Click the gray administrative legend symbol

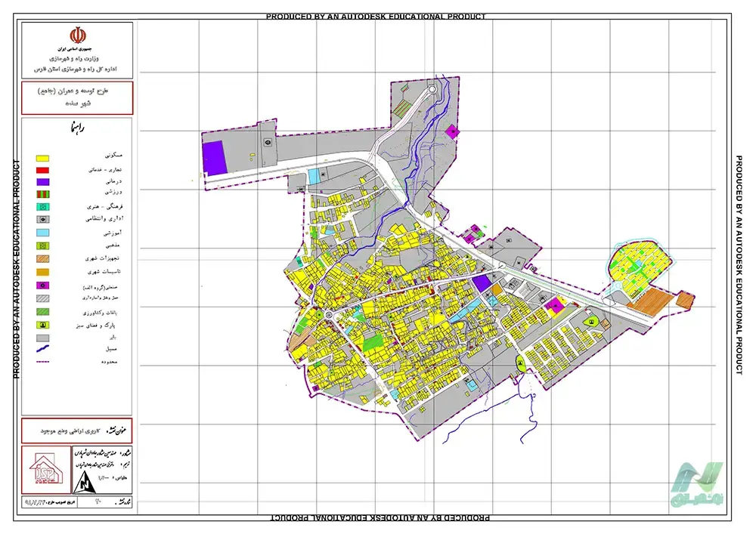(x=43, y=219)
